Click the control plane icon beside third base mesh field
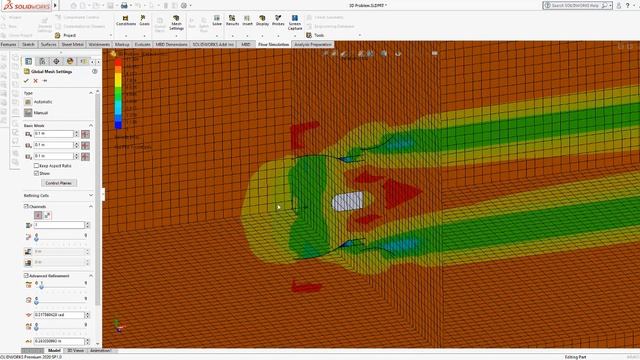This screenshot has width=640, height=360. pyautogui.click(x=85, y=156)
